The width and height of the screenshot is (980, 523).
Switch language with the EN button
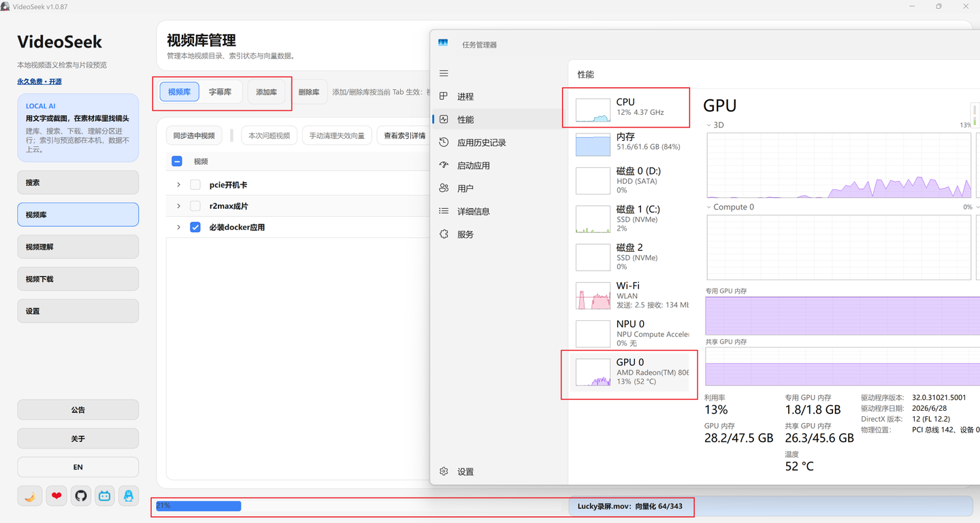pos(78,467)
